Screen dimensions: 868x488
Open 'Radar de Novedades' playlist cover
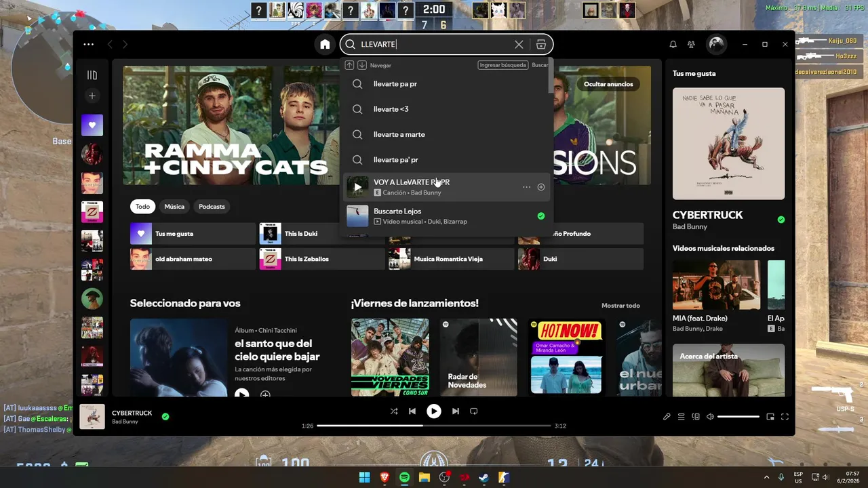[479, 357]
